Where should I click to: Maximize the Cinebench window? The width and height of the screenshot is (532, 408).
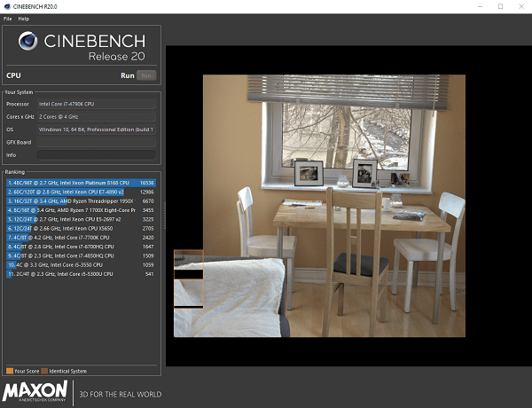click(500, 6)
